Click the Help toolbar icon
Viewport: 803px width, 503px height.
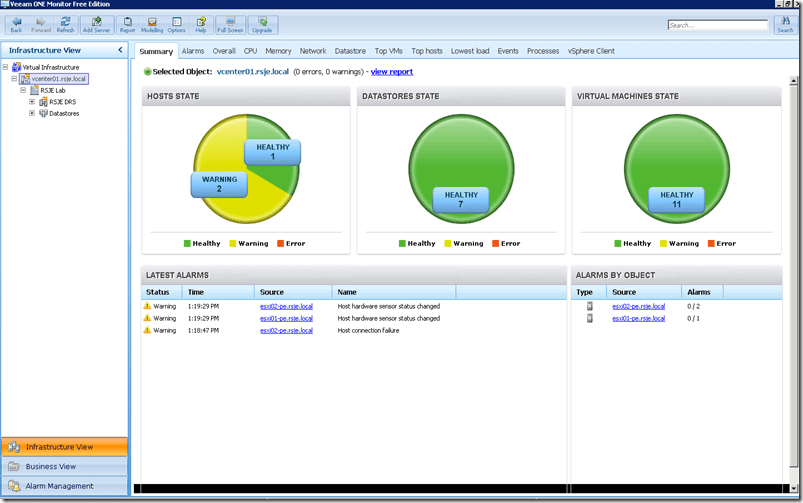[x=201, y=24]
